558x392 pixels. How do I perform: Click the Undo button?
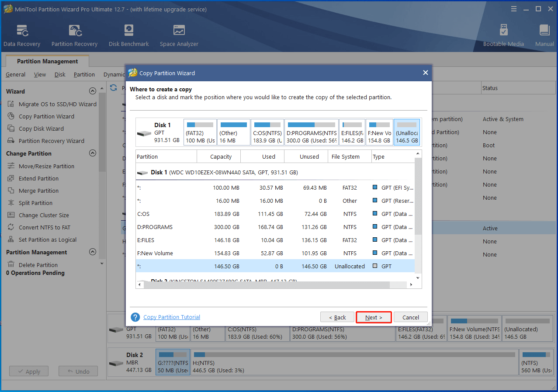pos(78,371)
